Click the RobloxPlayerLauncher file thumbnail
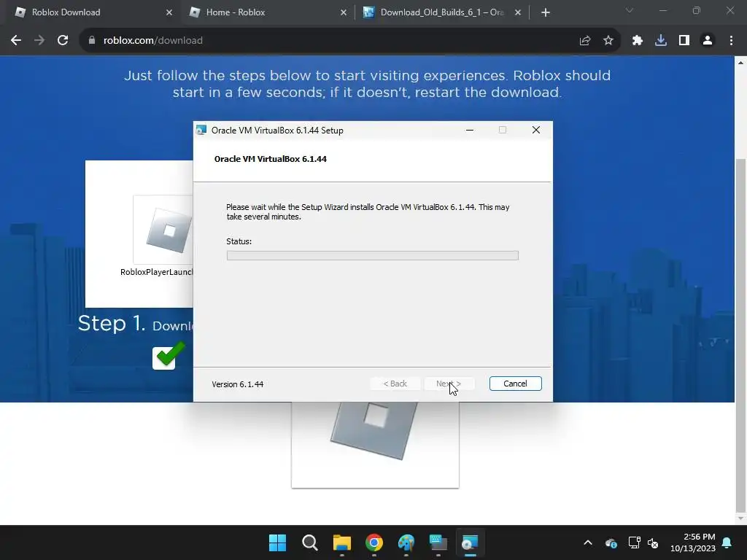 coord(163,230)
